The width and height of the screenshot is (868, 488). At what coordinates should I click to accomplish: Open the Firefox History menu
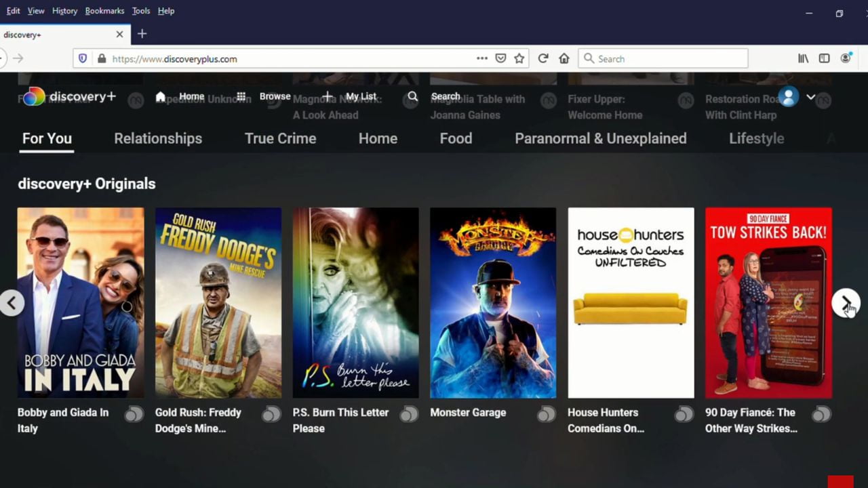point(64,11)
